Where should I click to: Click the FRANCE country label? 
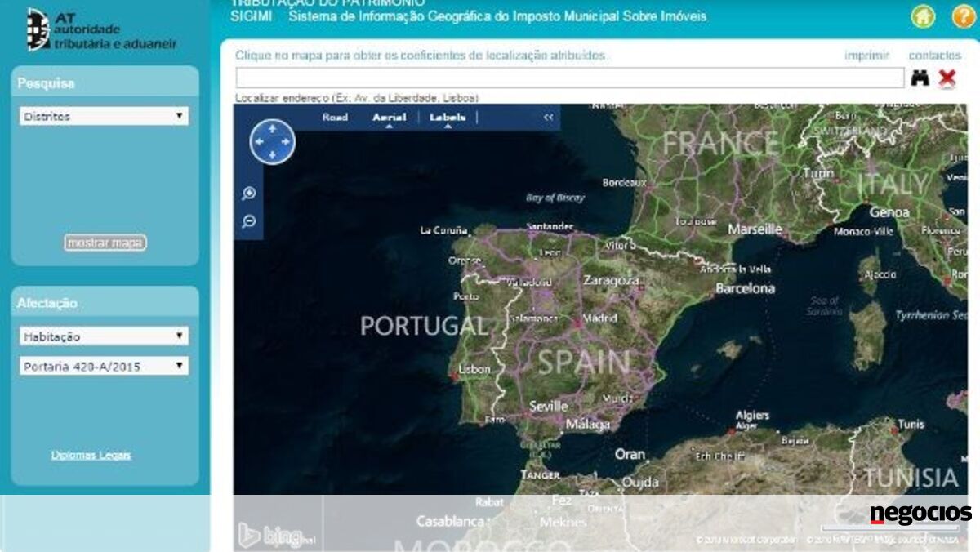(721, 143)
